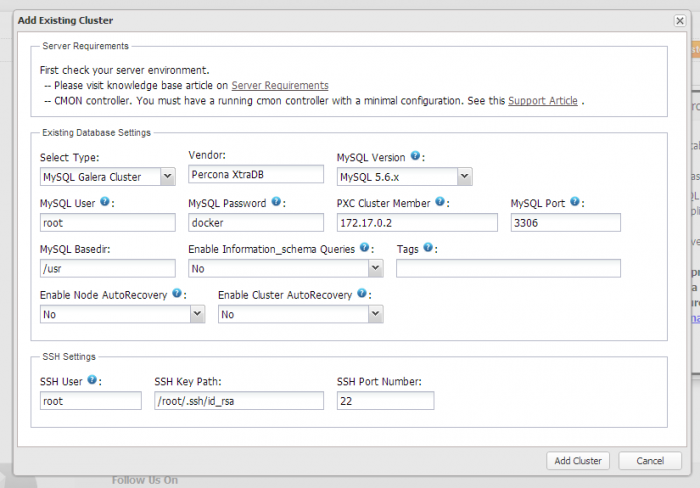Viewport: 700px width, 488px height.
Task: Expand the Enable Cluster AutoRecovery dropdown
Action: 300,314
